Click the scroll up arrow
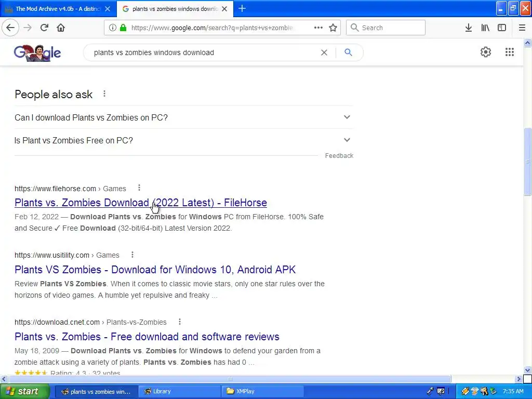The width and height of the screenshot is (532, 399). [527, 43]
